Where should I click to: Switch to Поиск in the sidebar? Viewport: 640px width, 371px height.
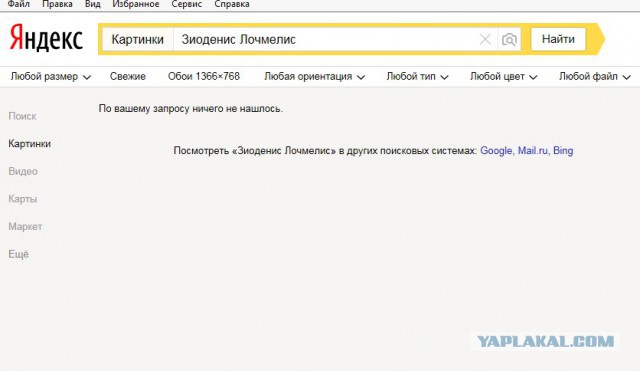click(22, 116)
